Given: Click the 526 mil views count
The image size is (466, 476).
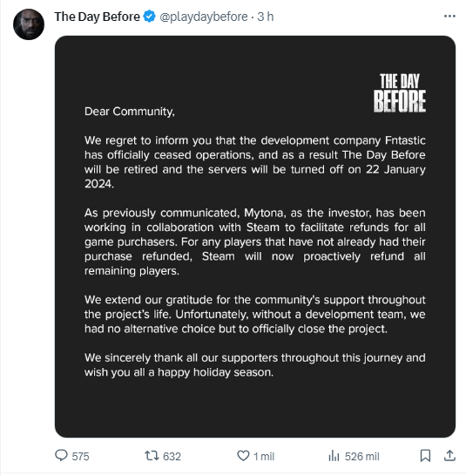Looking at the screenshot, I should (362, 456).
